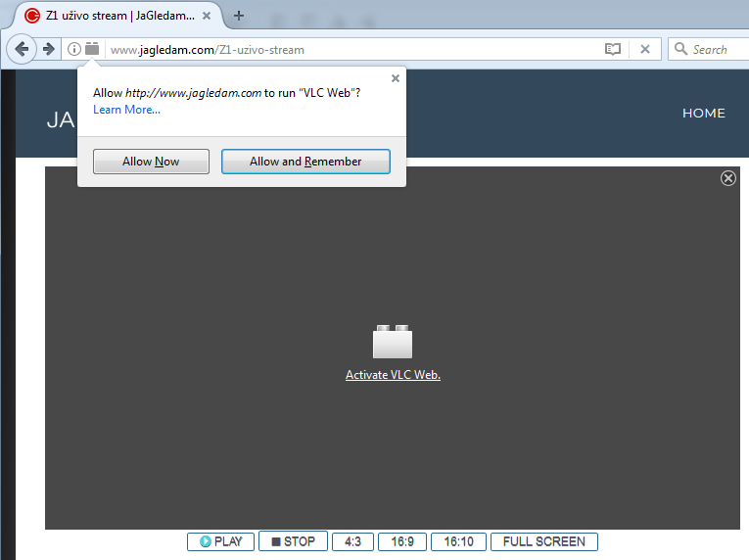Stop page loading with X button

[x=645, y=49]
